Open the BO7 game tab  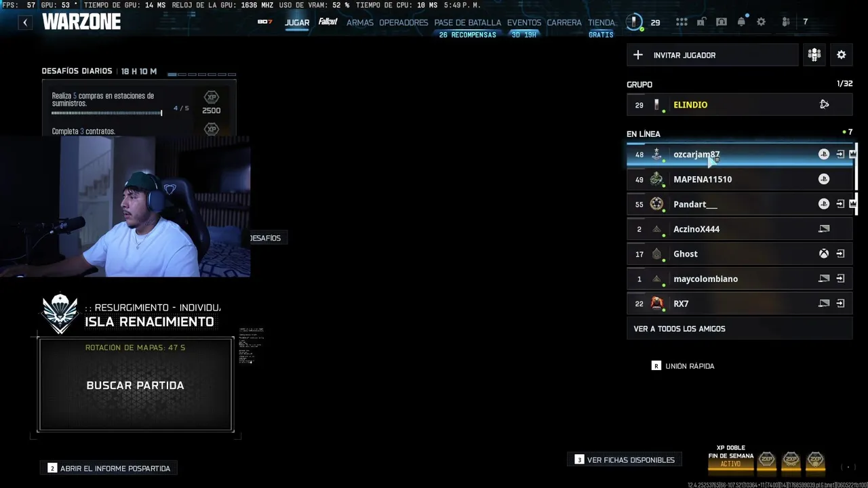coord(264,22)
